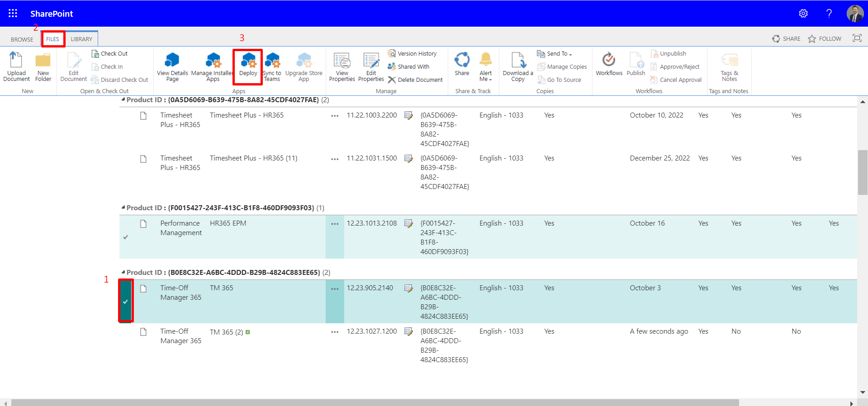Click Discard Check Out
Image resolution: width=868 pixels, height=406 pixels.
coord(120,80)
